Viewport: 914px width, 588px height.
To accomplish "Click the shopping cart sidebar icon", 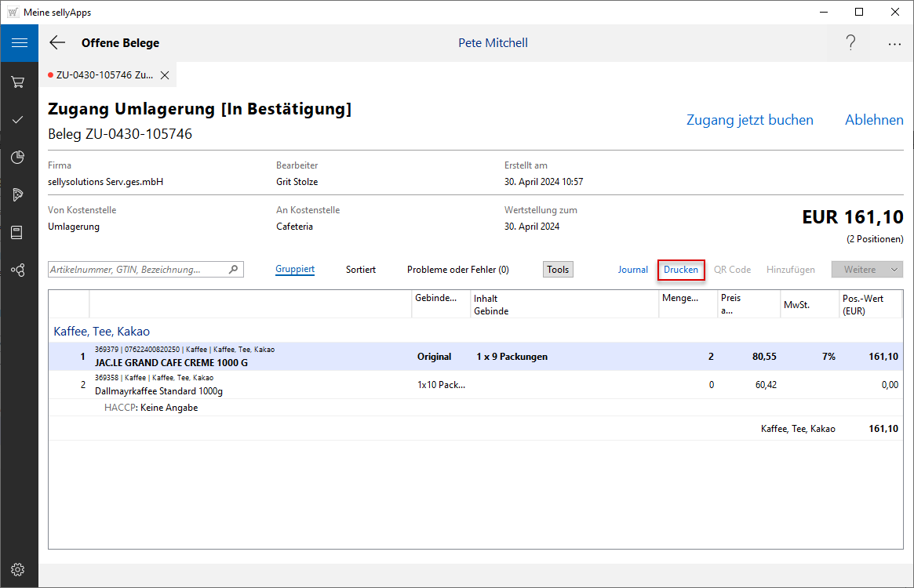I will click(18, 82).
